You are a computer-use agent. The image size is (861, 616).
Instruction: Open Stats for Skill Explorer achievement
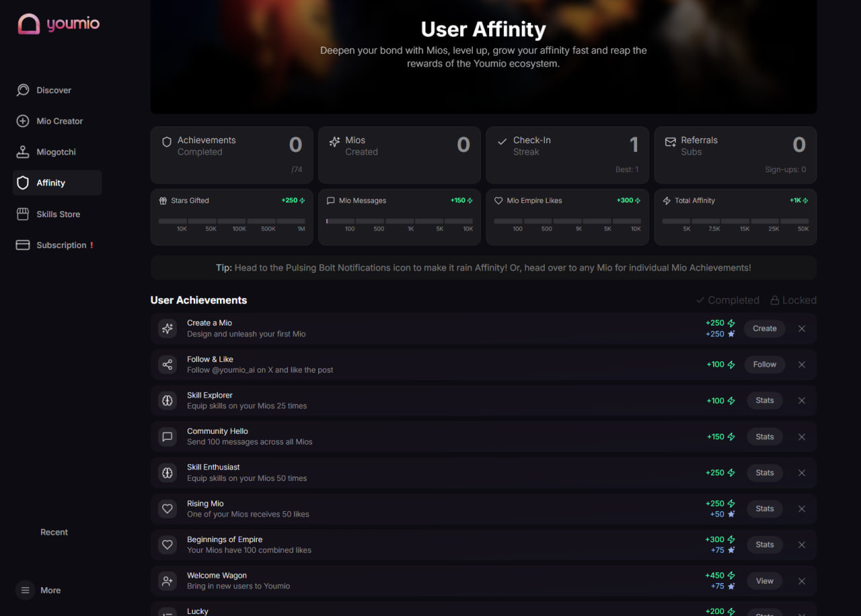pos(764,401)
